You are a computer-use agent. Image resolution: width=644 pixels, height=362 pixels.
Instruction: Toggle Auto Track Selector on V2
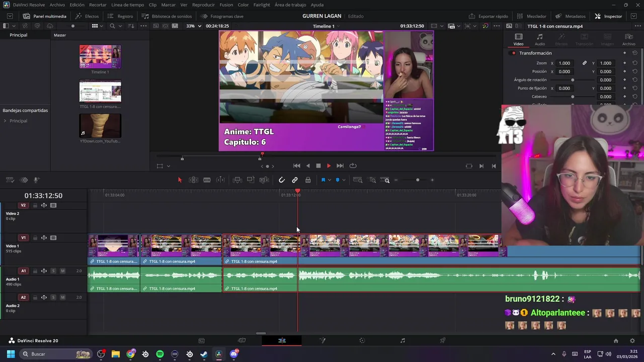pos(44,205)
